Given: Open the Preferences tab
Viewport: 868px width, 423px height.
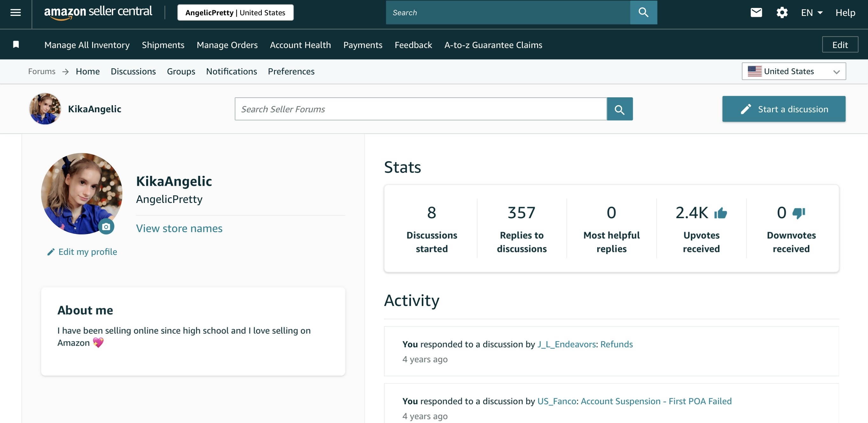Looking at the screenshot, I should tap(291, 71).
